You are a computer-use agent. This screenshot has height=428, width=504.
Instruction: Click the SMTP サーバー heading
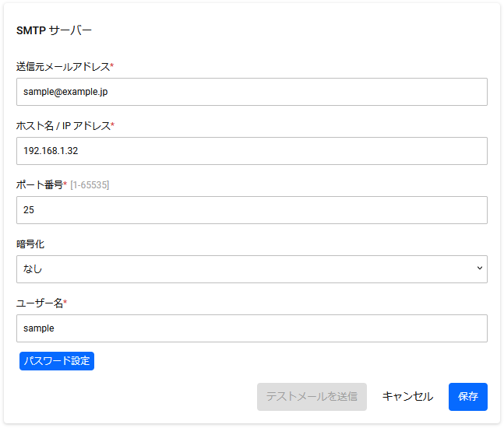click(54, 30)
